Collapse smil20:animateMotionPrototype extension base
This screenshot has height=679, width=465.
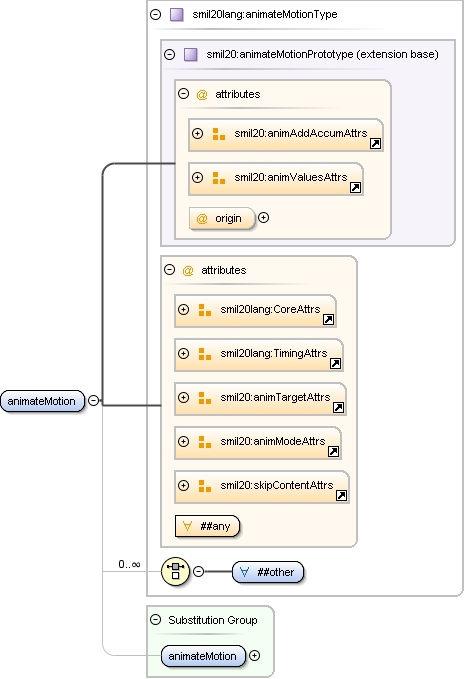[169, 55]
